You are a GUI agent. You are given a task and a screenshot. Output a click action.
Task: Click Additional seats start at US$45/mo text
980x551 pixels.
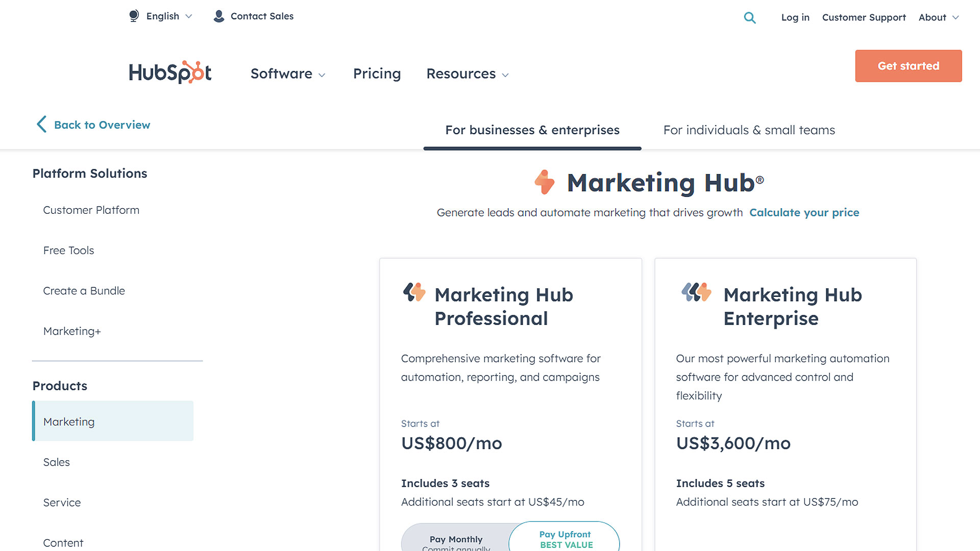click(493, 502)
